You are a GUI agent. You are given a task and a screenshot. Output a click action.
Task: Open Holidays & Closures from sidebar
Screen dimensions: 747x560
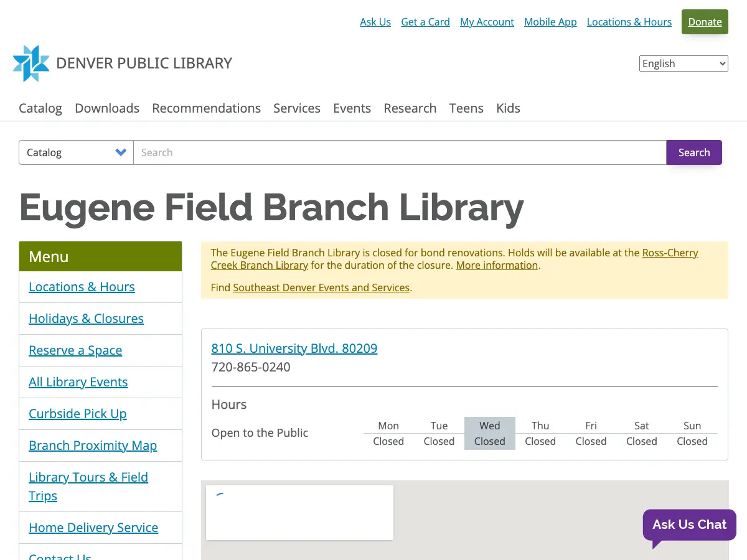click(x=86, y=319)
